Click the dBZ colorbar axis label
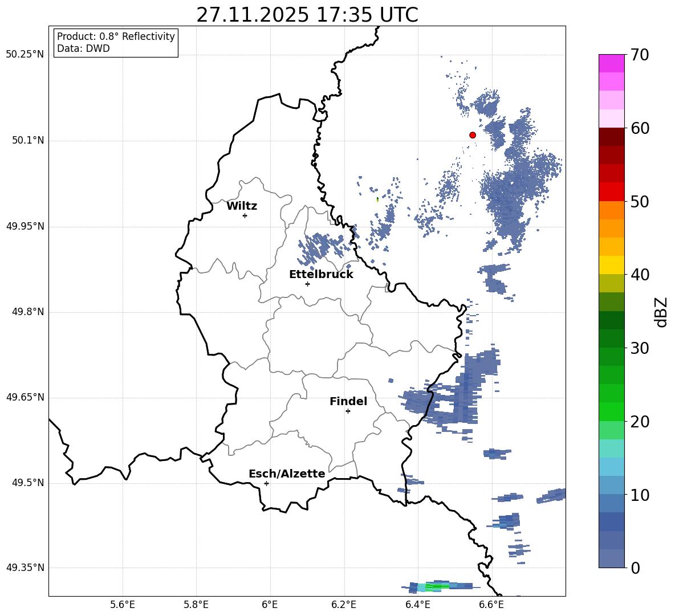 coord(662,312)
